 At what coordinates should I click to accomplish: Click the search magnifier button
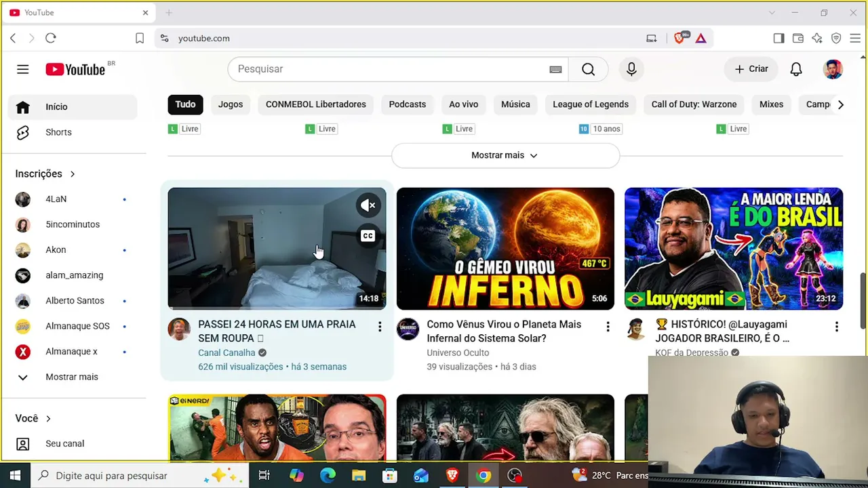pos(588,69)
